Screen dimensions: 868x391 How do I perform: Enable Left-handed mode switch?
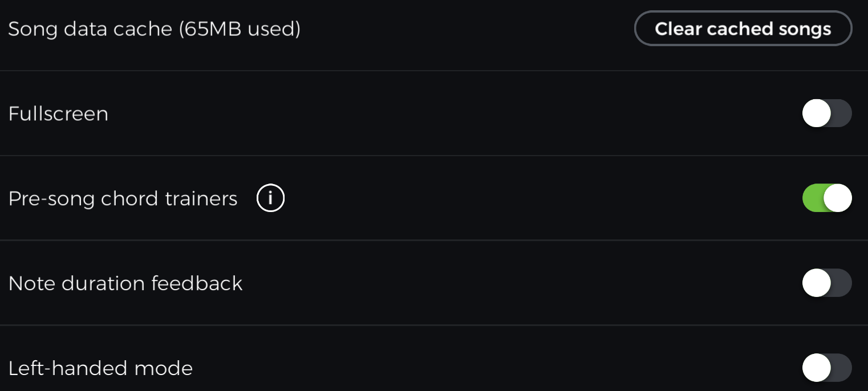click(x=826, y=368)
